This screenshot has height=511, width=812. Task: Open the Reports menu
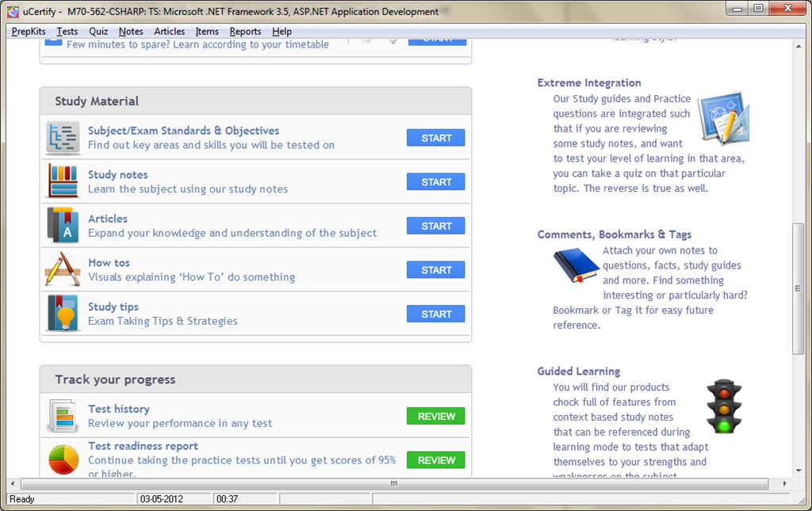click(245, 32)
